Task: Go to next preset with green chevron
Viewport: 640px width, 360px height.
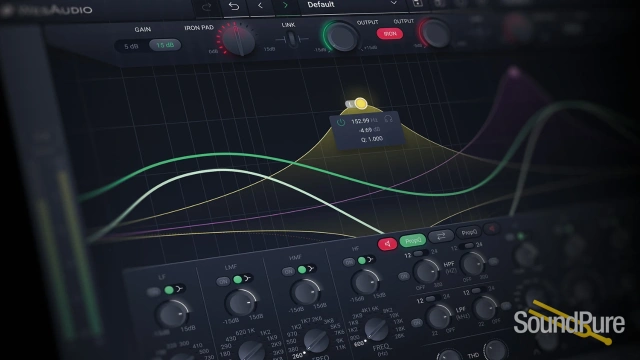Action: (x=285, y=5)
